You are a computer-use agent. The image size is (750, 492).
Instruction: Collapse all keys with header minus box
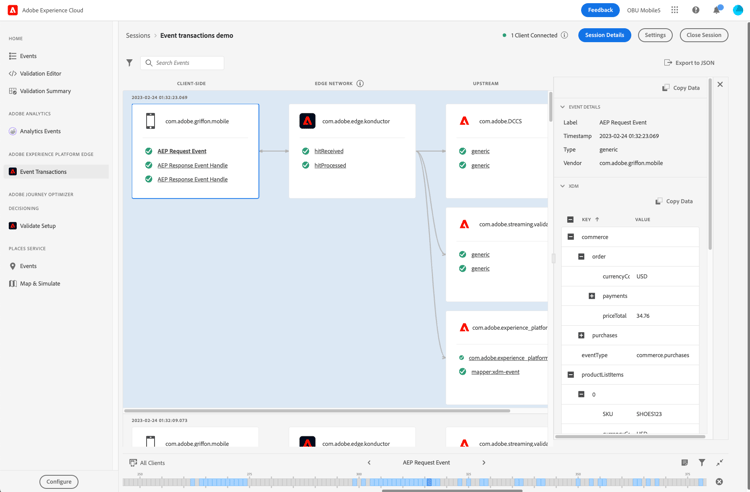tap(570, 219)
